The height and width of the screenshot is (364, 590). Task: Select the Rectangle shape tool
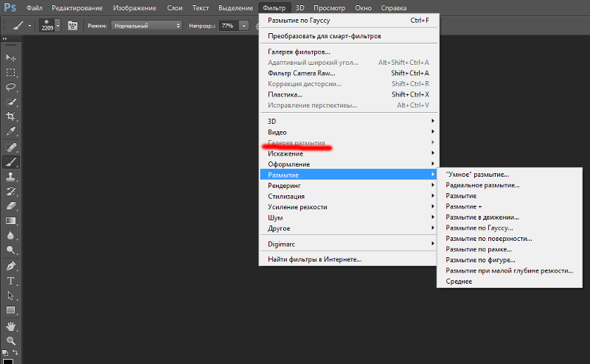(x=10, y=310)
